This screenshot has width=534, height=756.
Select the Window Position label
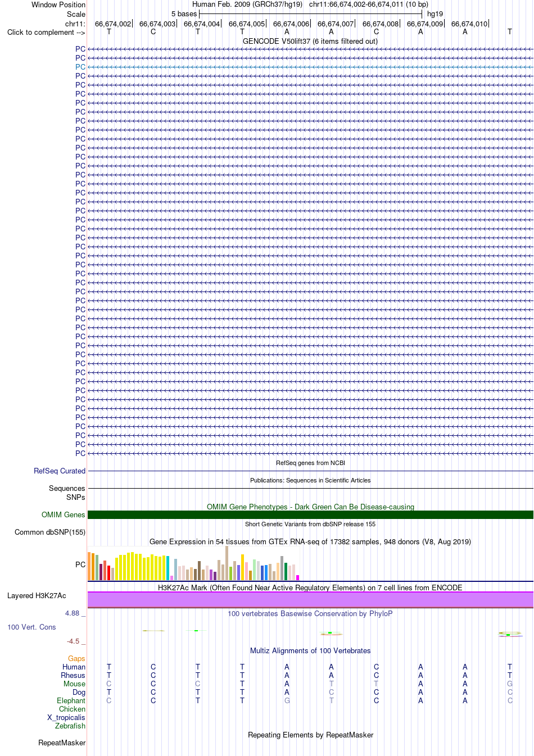click(x=58, y=4)
